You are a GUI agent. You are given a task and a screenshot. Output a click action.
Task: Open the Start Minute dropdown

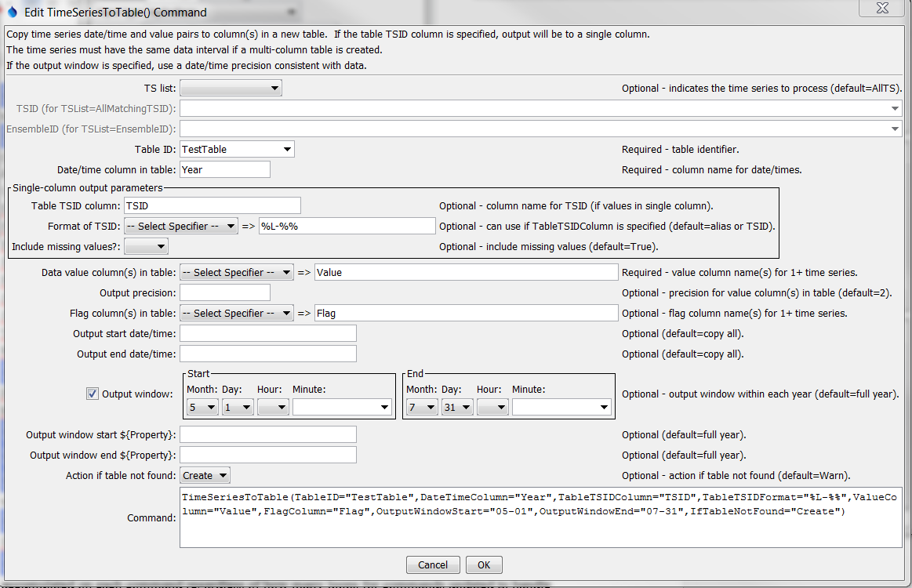[x=342, y=407]
